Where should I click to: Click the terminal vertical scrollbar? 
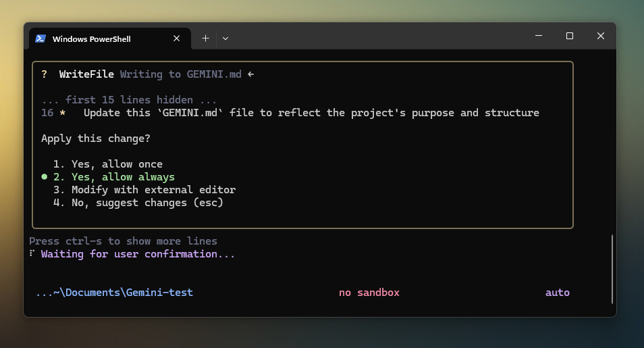[612, 270]
